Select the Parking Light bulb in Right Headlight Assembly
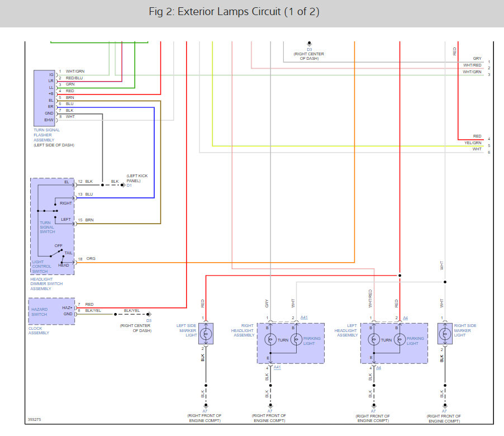Viewport: 504px width, 436px height. click(296, 340)
